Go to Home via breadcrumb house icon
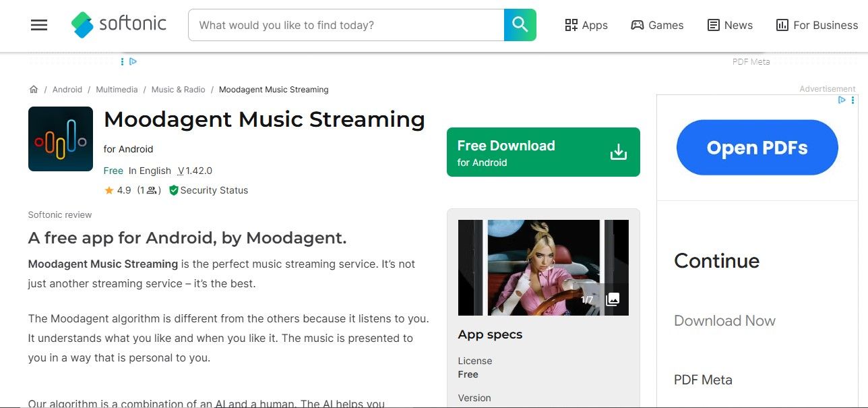The height and width of the screenshot is (408, 868). [x=34, y=89]
